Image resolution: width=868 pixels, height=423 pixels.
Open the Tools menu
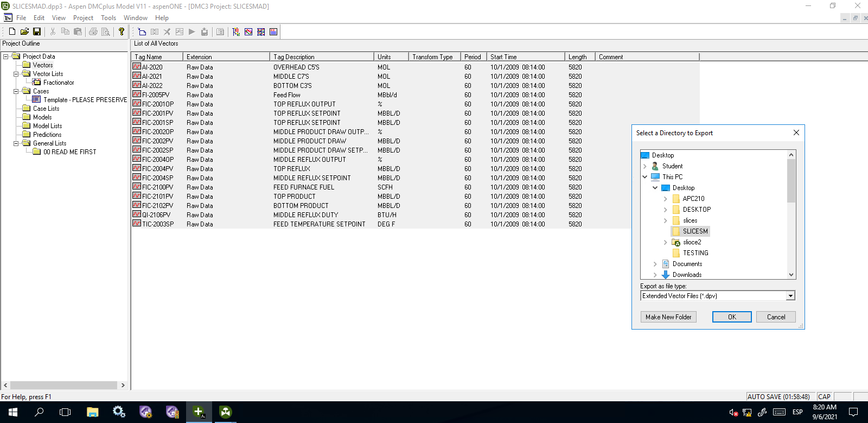pyautogui.click(x=108, y=18)
